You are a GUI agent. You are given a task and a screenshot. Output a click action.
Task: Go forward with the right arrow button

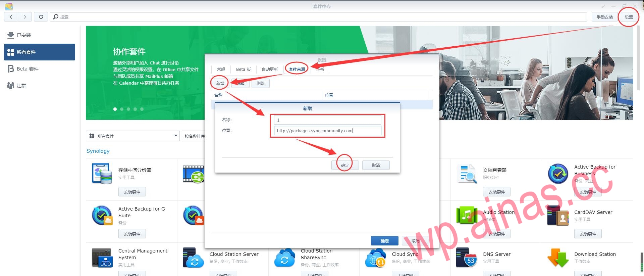pos(25,17)
